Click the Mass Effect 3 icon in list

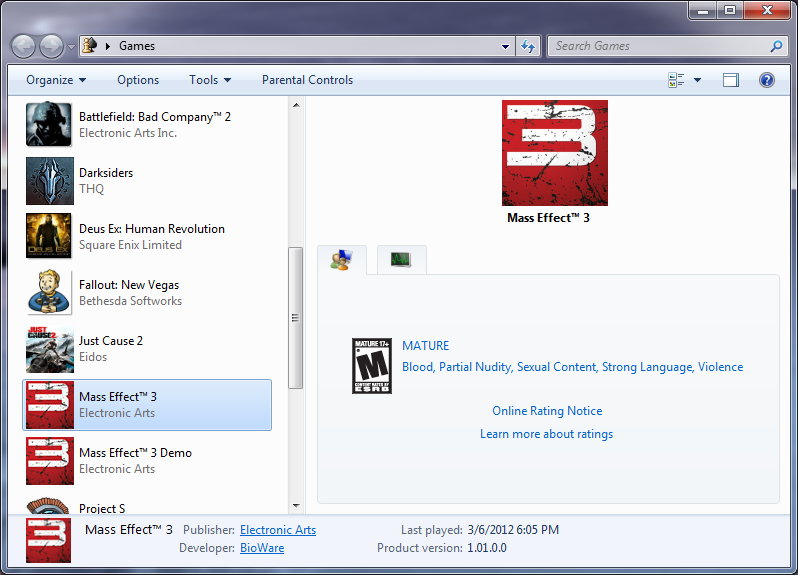(50, 405)
